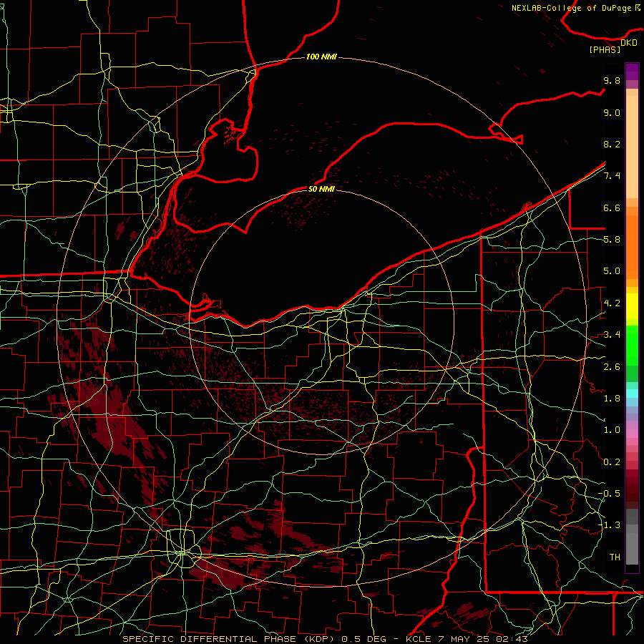644x644 pixels.
Task: Click the [PHAS] unit label
Action: click(605, 49)
